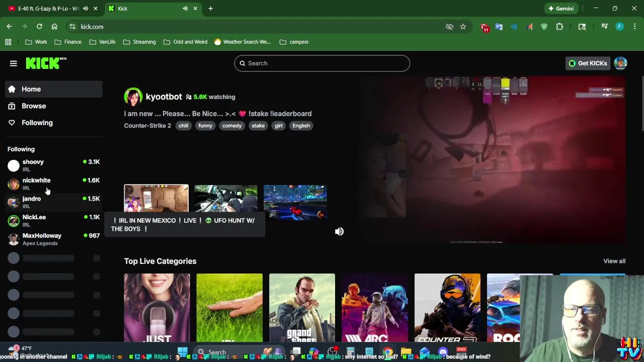Open the Chrome apps grid in the bookmarks bar
This screenshot has height=362, width=644.
8,42
